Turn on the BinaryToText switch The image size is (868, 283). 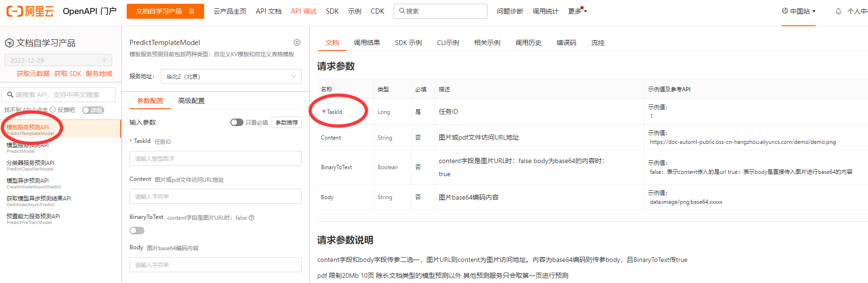coord(137,231)
